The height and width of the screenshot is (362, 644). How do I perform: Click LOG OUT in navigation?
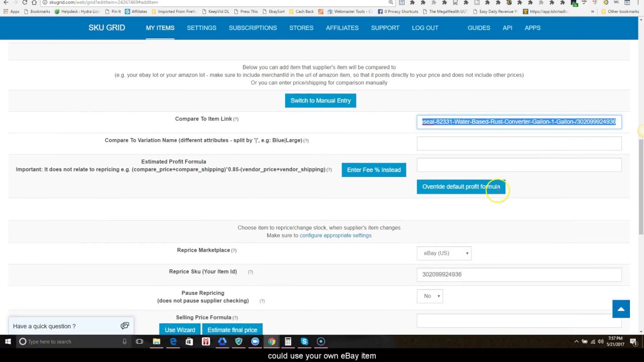(425, 28)
